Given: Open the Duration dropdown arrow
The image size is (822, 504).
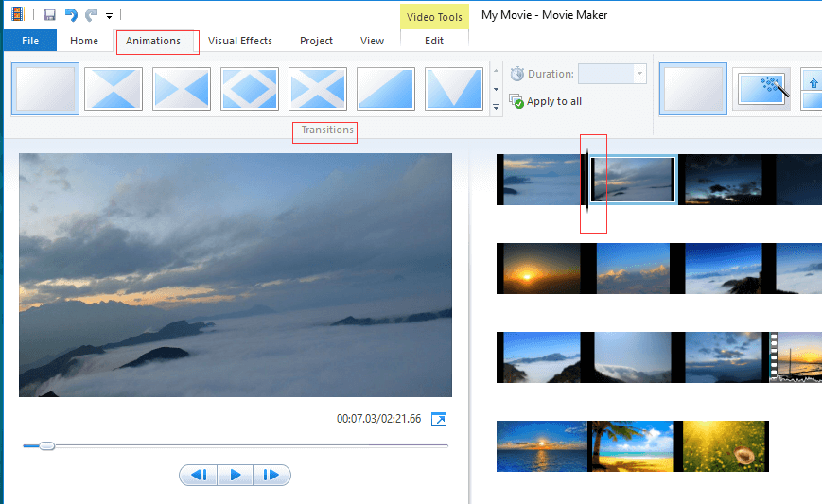Looking at the screenshot, I should pos(639,74).
